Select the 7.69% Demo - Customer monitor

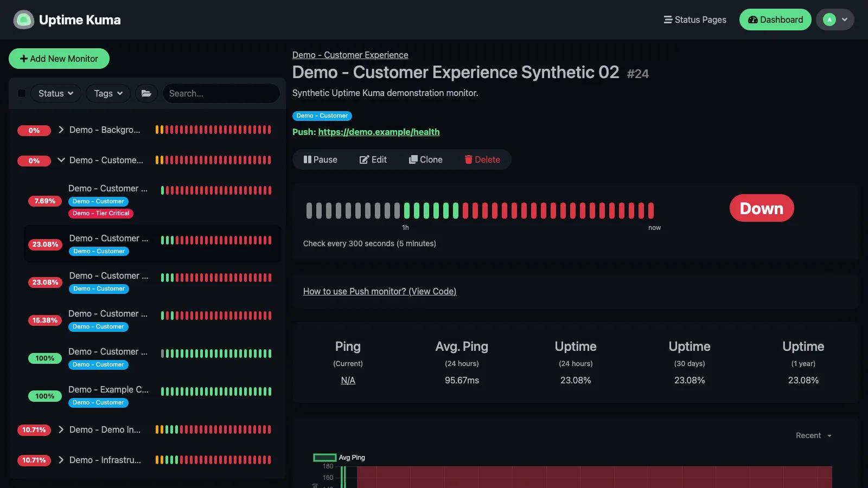tap(152, 200)
